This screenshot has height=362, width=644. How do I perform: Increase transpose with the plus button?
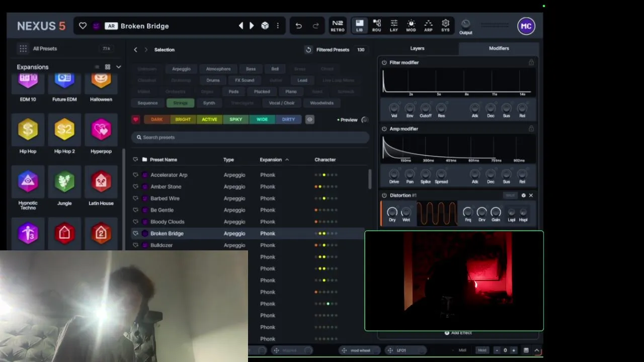pos(514,350)
